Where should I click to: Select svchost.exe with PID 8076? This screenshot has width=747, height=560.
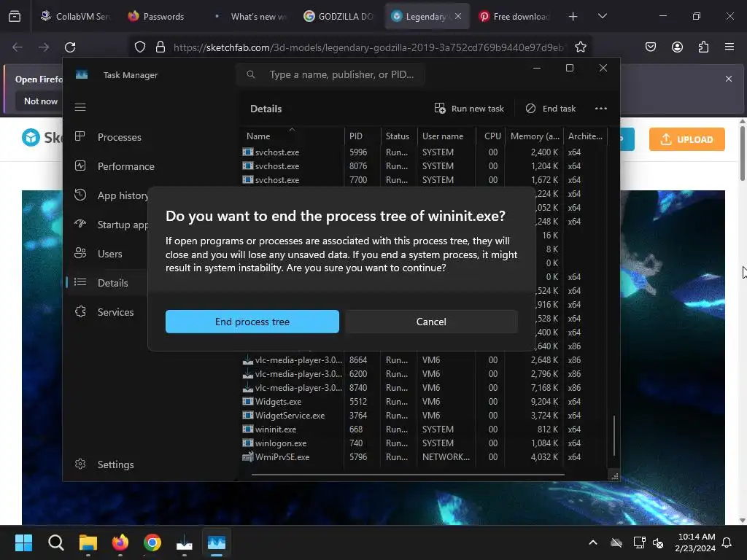(x=424, y=166)
